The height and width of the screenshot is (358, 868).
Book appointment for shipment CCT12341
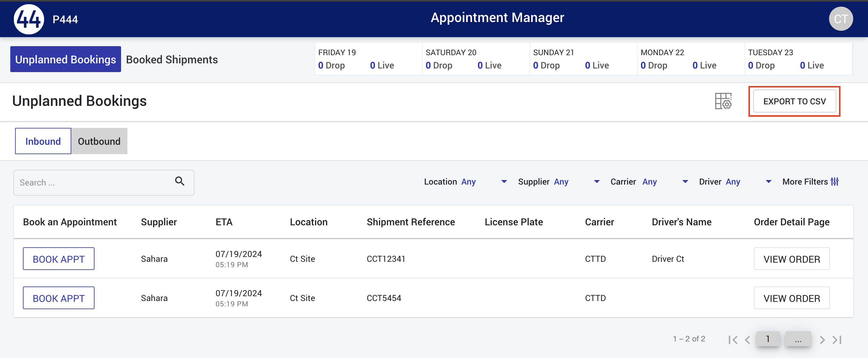pos(59,259)
